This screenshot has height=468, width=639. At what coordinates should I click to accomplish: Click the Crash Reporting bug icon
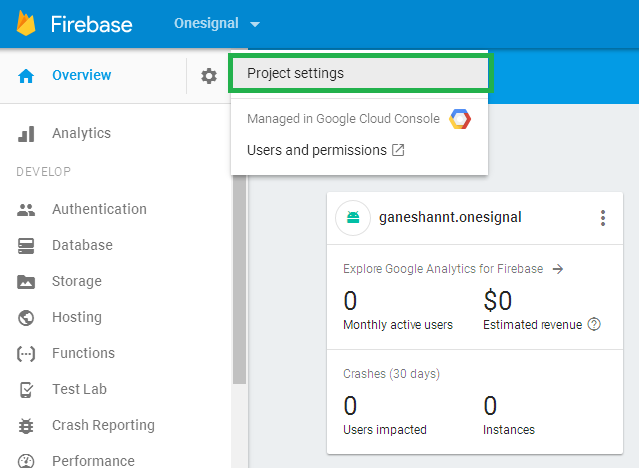point(27,426)
